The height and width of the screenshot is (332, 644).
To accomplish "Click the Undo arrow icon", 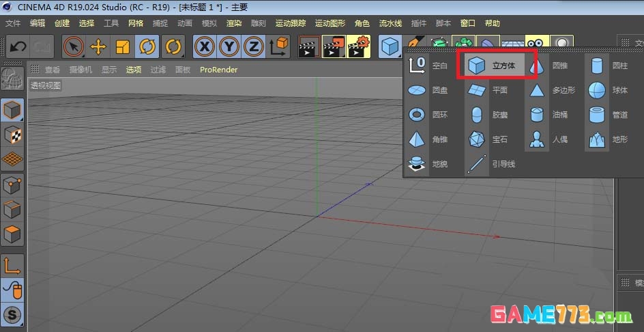I will (18, 46).
